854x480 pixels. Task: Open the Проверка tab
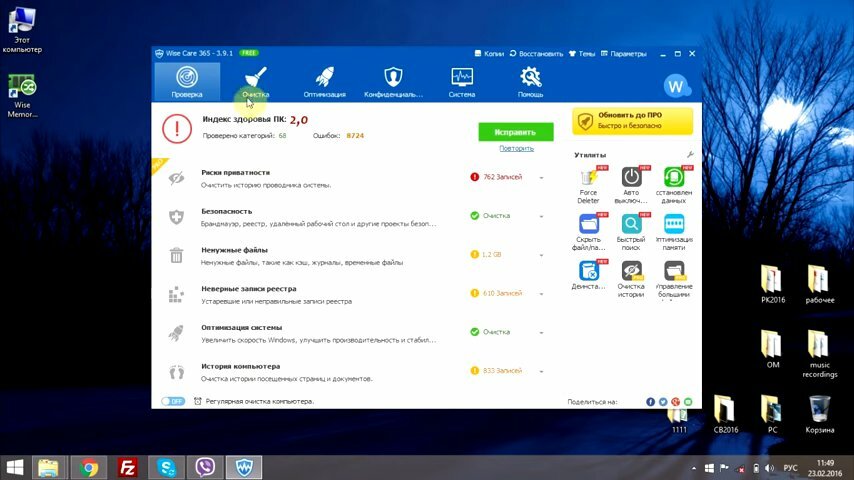click(187, 82)
